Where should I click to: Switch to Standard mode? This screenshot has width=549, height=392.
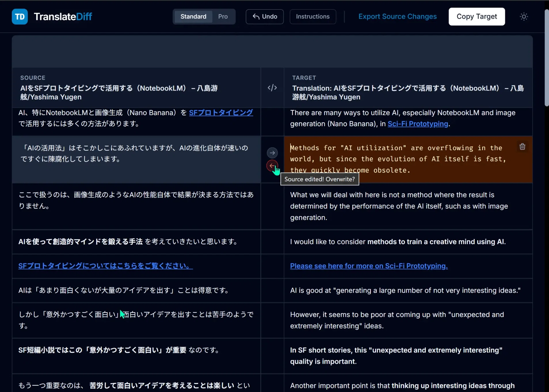pos(193,17)
